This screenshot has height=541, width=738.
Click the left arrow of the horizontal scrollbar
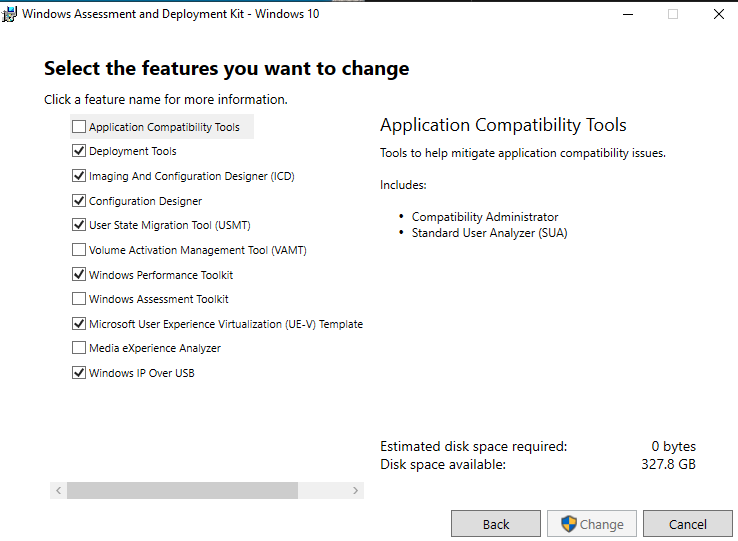(58, 490)
